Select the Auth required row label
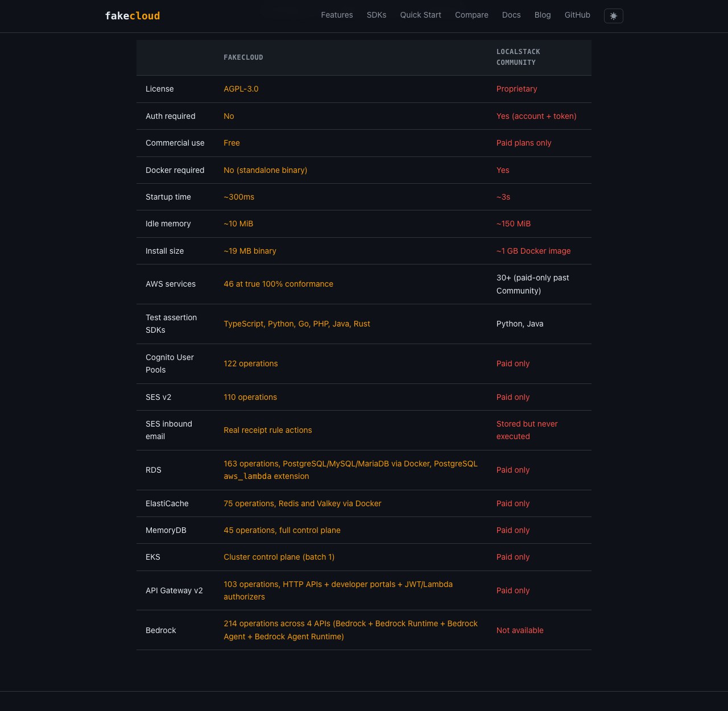This screenshot has height=711, width=728. point(171,116)
